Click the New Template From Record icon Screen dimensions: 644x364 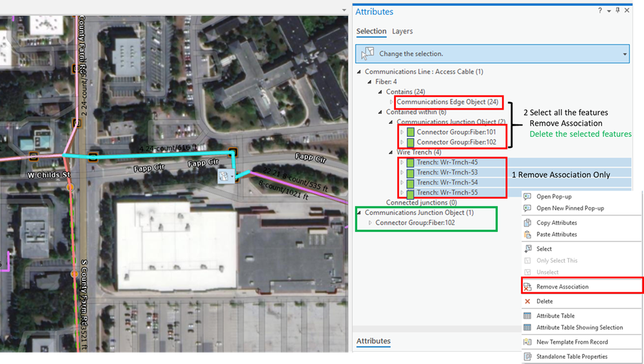pos(527,342)
